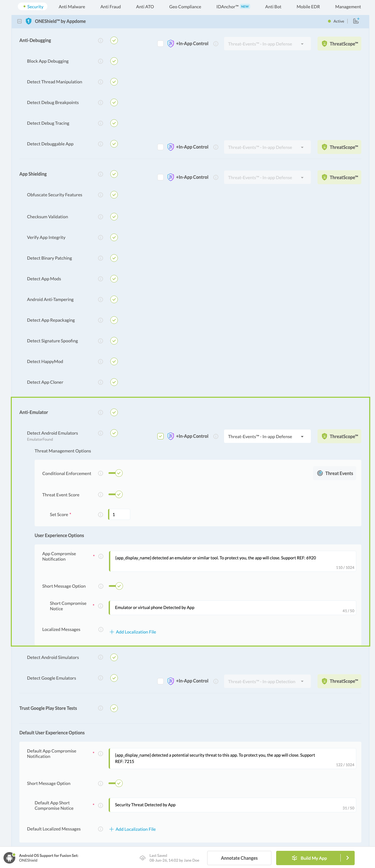Click info icon beside App Shielding
The height and width of the screenshot is (868, 375).
(100, 174)
